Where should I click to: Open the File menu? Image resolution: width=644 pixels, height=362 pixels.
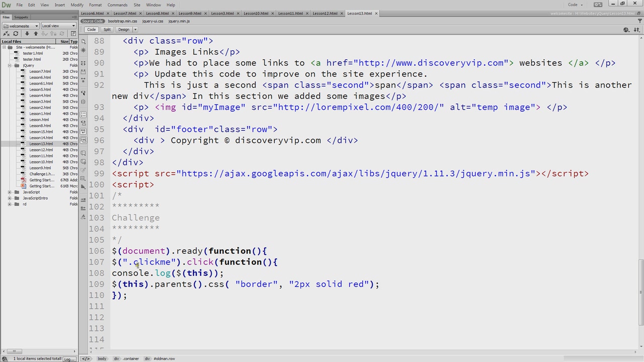pos(19,5)
